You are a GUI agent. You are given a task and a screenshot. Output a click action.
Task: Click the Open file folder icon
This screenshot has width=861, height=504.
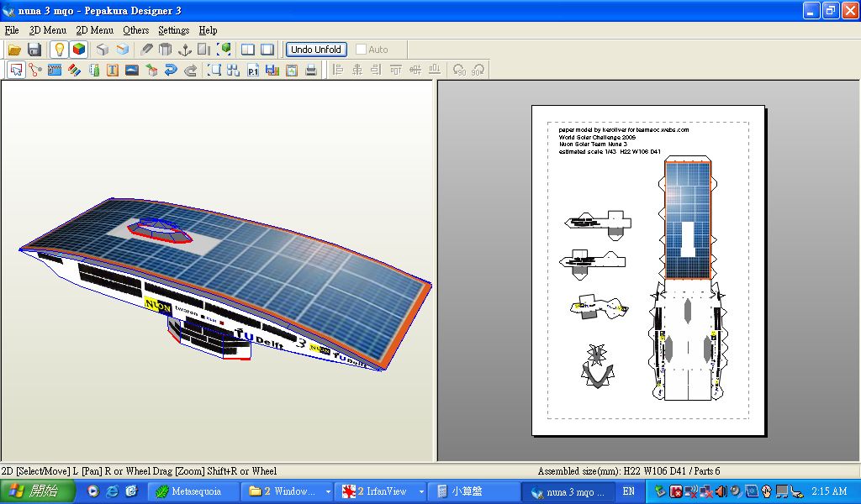pyautogui.click(x=14, y=50)
